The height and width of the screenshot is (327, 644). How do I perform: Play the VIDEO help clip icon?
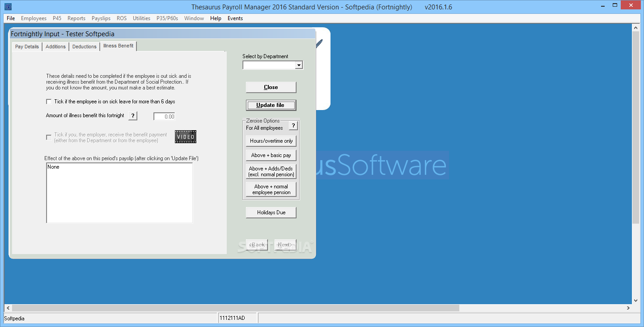coord(186,137)
